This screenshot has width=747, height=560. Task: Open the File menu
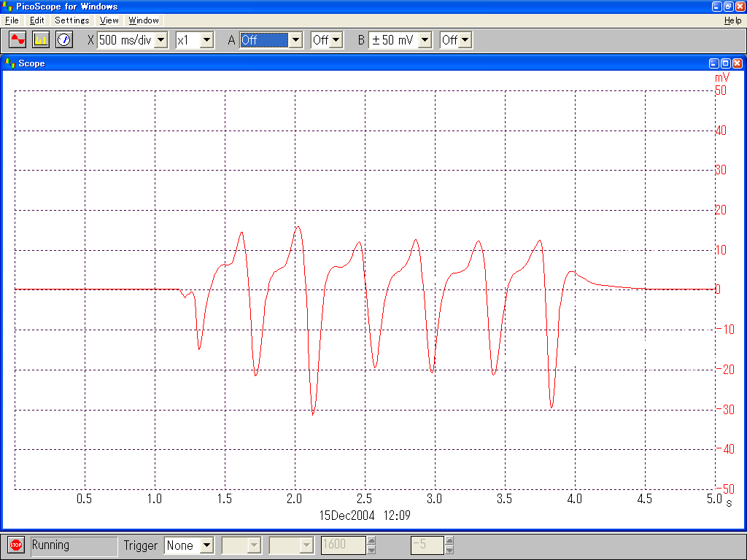(12, 20)
